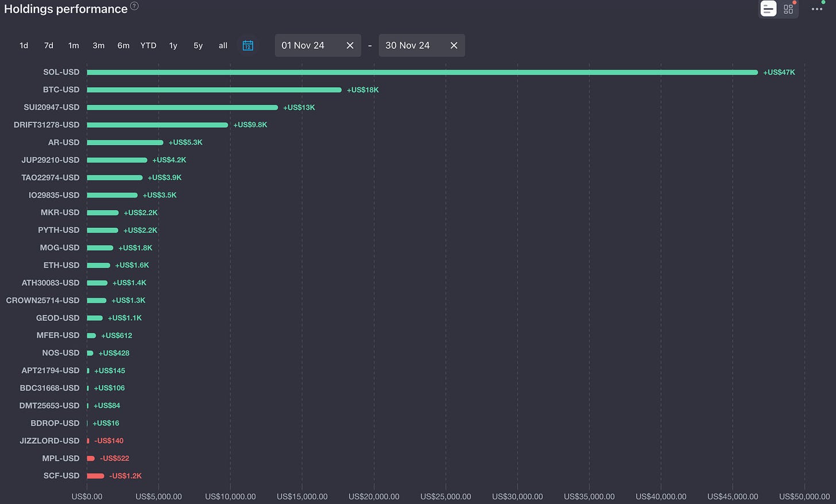Click the CROWN25714-USD holding label
The height and width of the screenshot is (504, 836).
[43, 300]
